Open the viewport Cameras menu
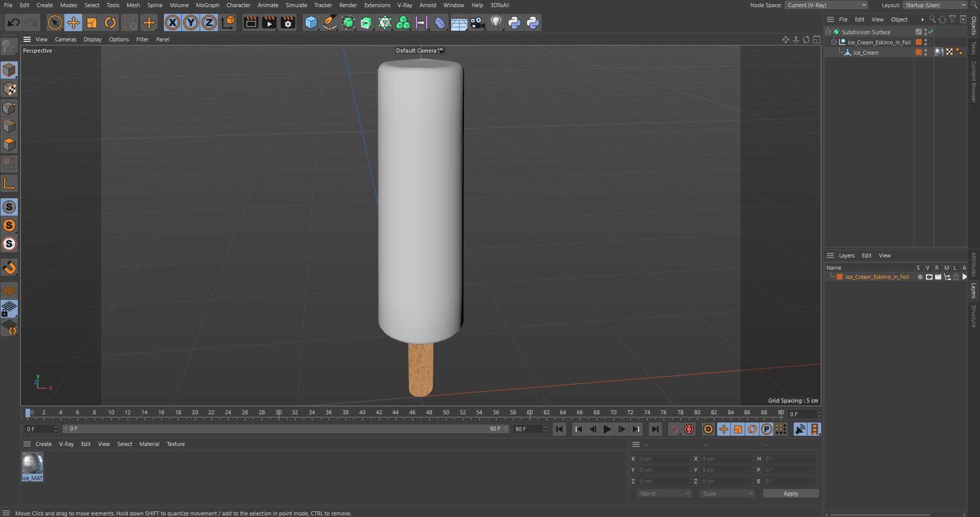The width and height of the screenshot is (980, 517). pos(65,39)
